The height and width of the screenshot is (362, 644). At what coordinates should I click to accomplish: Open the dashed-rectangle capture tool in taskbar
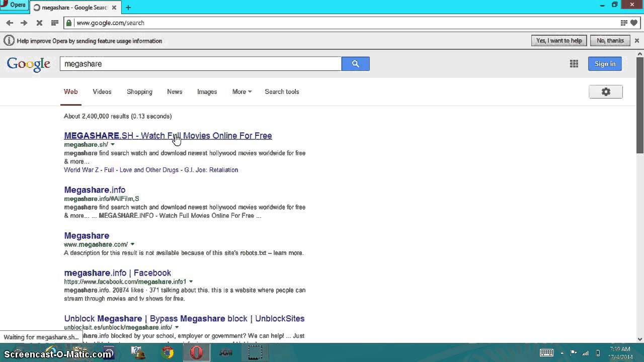pyautogui.click(x=255, y=353)
